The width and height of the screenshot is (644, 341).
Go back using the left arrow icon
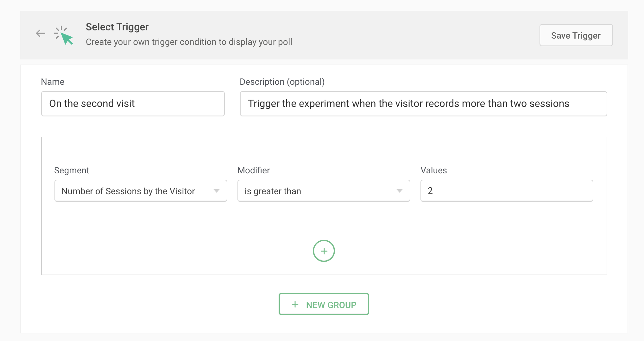(x=41, y=33)
